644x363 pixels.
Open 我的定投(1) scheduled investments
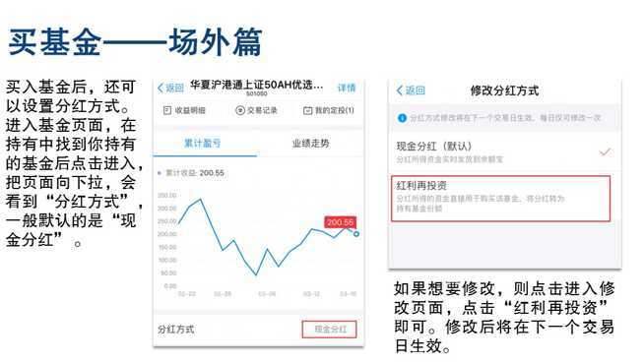click(x=329, y=110)
